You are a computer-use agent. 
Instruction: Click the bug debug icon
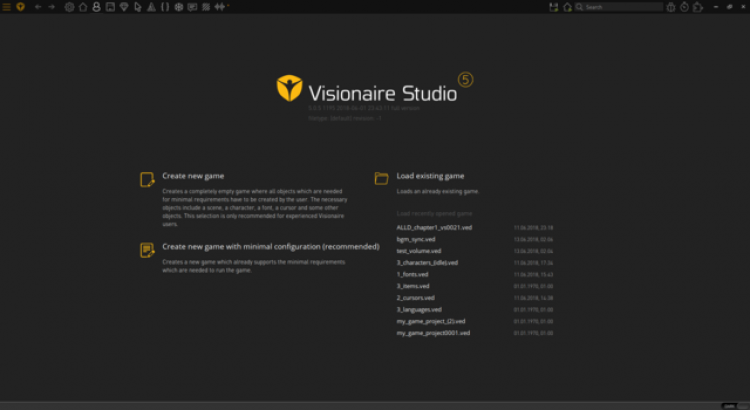pyautogui.click(x=671, y=7)
